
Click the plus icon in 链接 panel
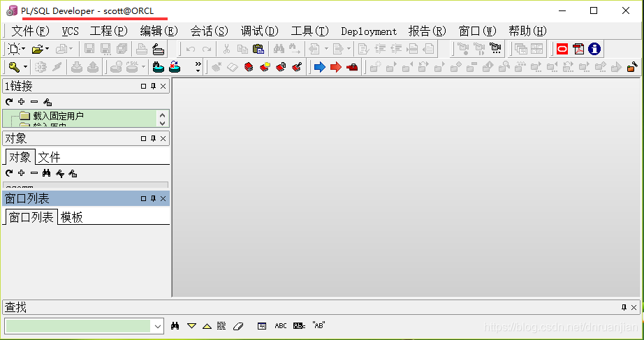(x=22, y=102)
